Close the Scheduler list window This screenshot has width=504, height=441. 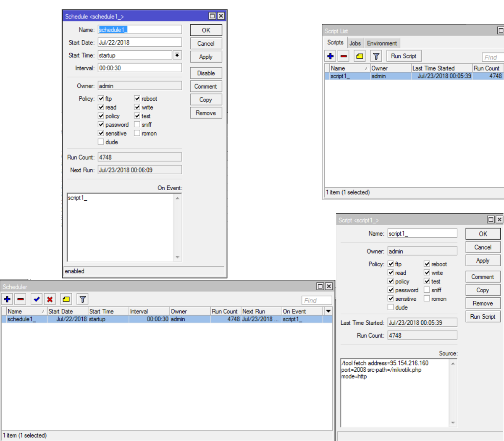[329, 286]
